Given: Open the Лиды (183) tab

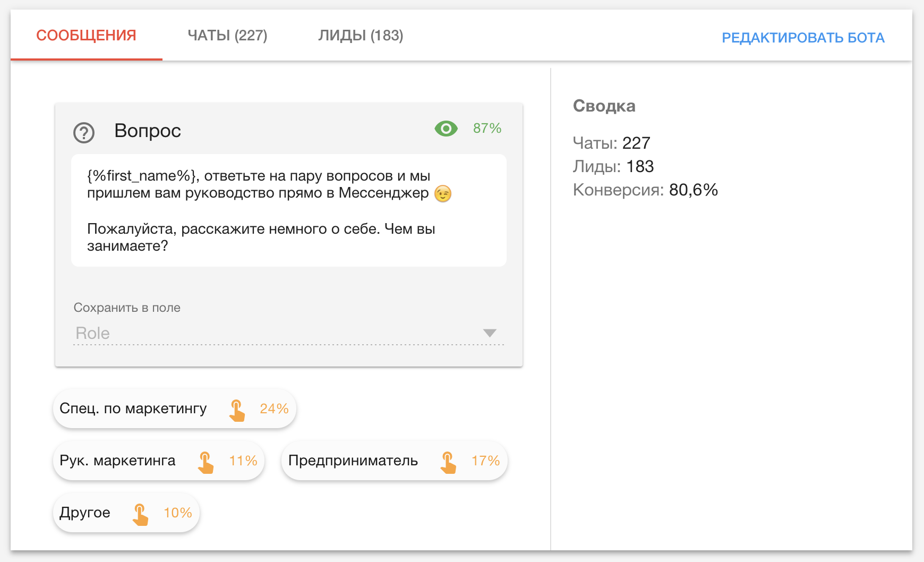Looking at the screenshot, I should click(x=361, y=35).
